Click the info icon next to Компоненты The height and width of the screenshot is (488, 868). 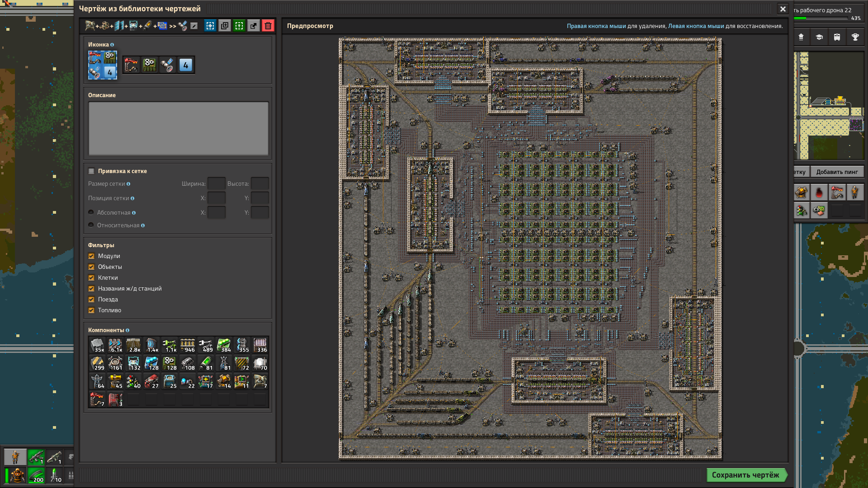(127, 330)
